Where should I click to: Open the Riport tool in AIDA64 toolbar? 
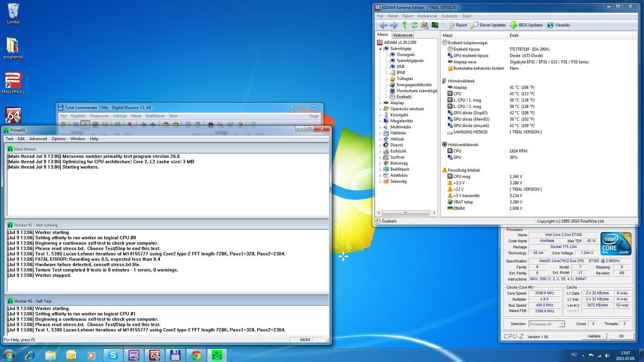(457, 25)
